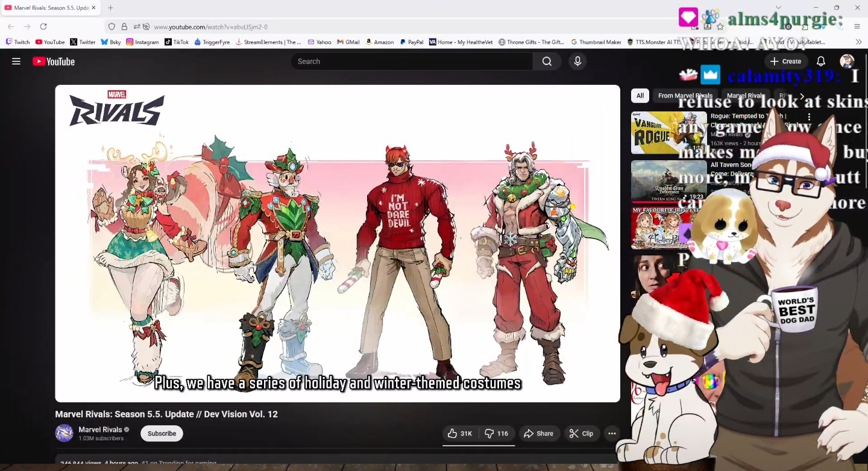Viewport: 868px width, 471px height.
Task: Dislike the video with thumbs down
Action: coord(497,434)
